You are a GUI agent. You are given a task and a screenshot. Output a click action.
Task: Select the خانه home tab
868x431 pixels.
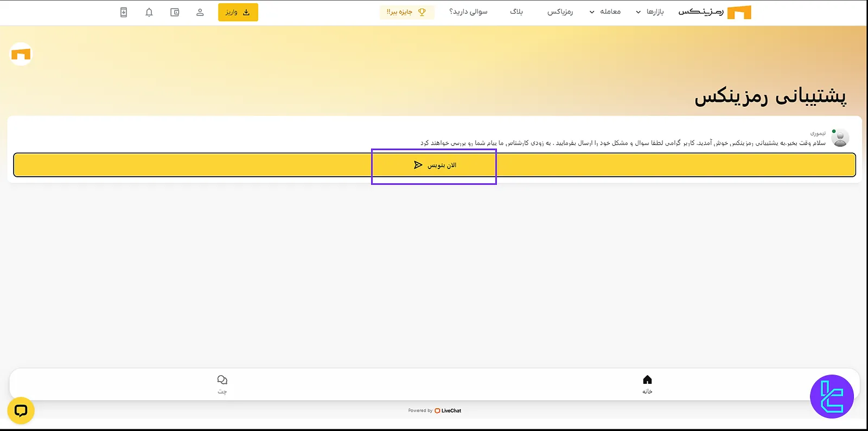[647, 384]
